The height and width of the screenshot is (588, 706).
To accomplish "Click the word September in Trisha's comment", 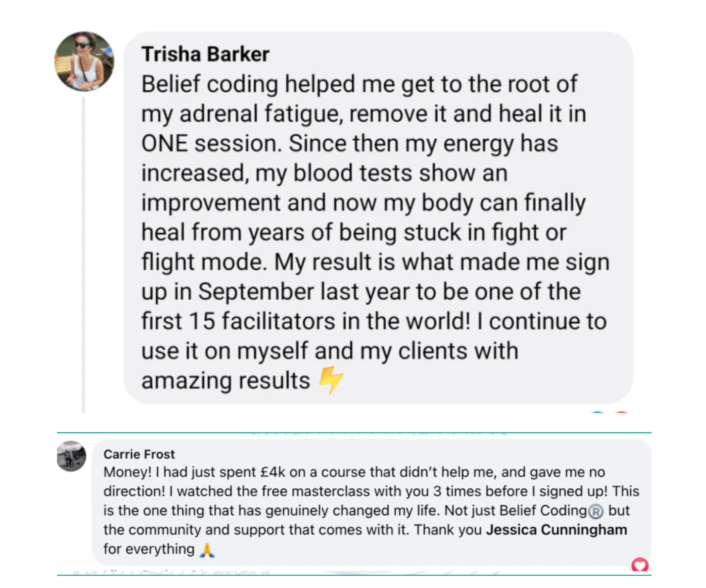I will (256, 292).
